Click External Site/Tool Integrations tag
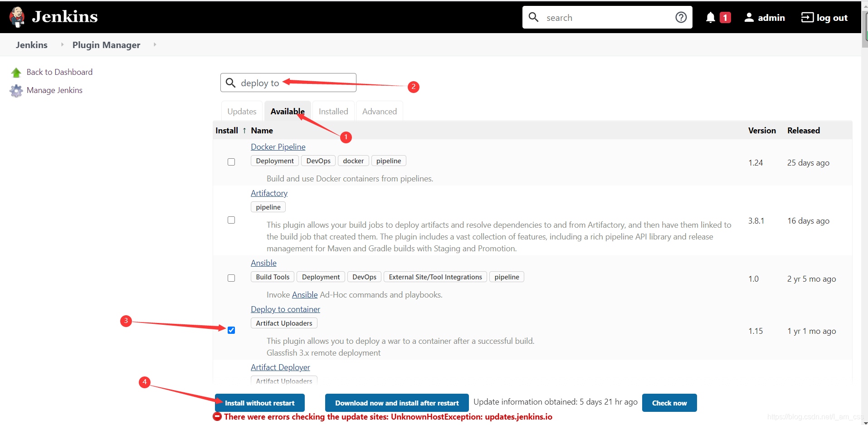 pos(435,277)
